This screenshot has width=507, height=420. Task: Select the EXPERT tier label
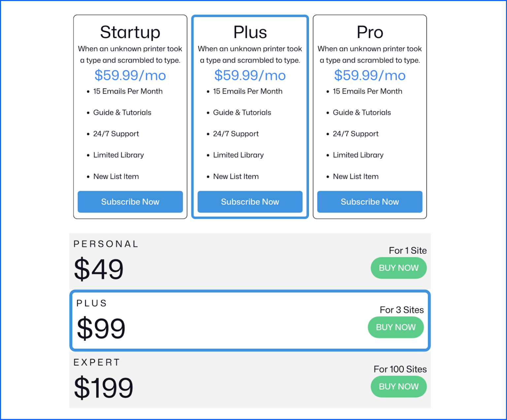pyautogui.click(x=97, y=362)
